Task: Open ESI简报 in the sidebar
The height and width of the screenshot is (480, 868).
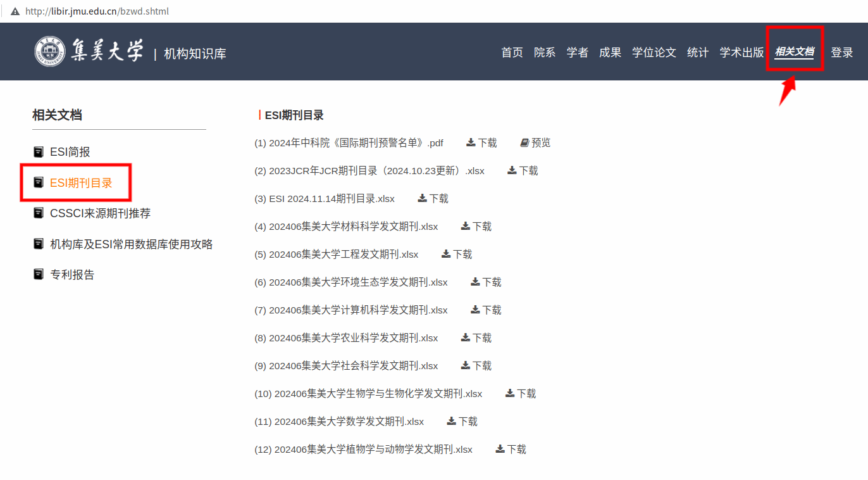Action: [x=70, y=152]
